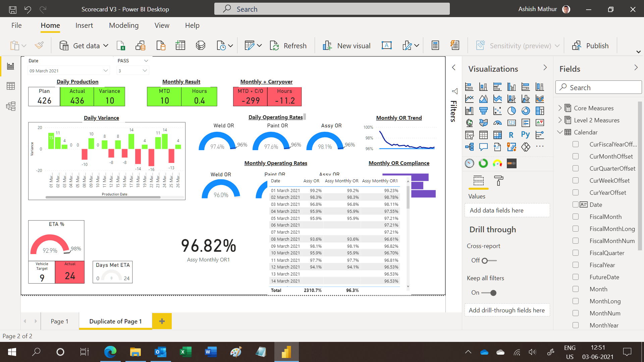Open the Modeling ribbon tab

point(124,25)
